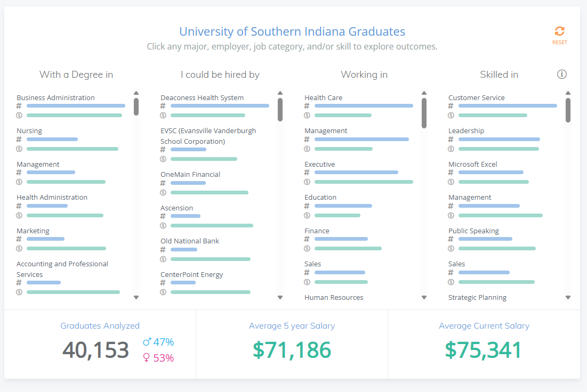Click the hash icon under Customer Service
This screenshot has height=392, width=587.
click(451, 106)
